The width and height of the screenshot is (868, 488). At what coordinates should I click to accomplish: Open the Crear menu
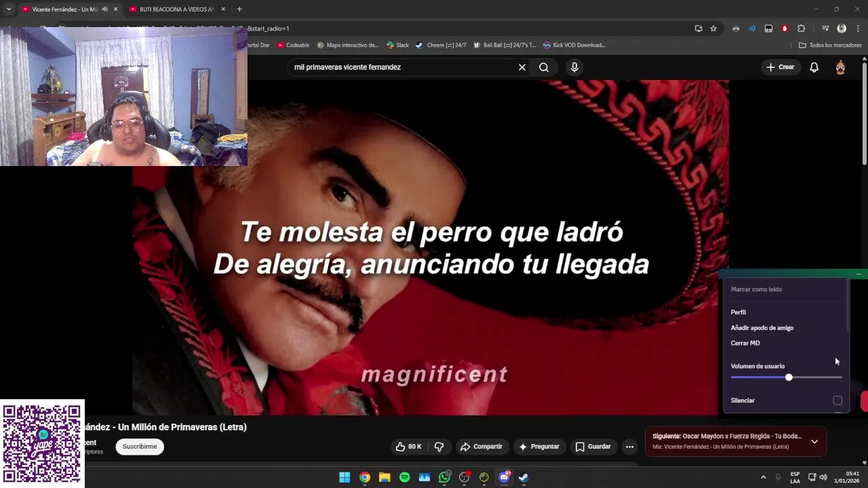coord(780,67)
